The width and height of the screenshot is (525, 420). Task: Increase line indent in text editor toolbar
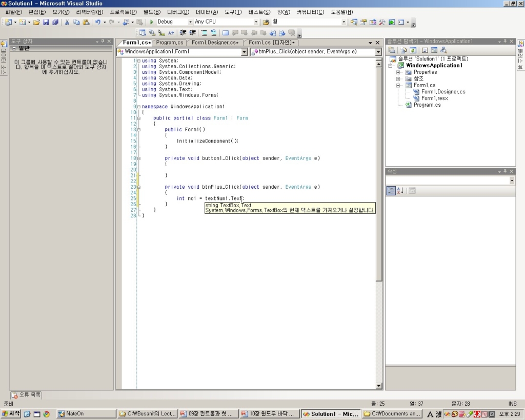click(192, 32)
